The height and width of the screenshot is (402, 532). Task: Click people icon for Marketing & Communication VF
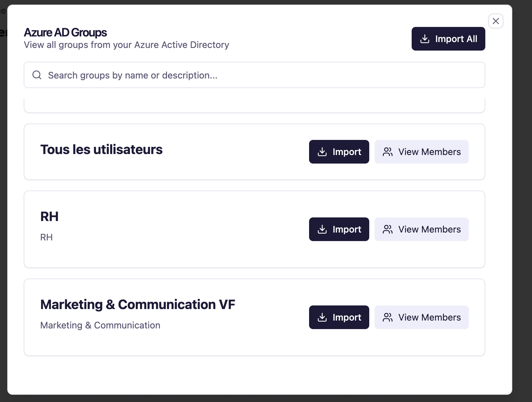388,317
